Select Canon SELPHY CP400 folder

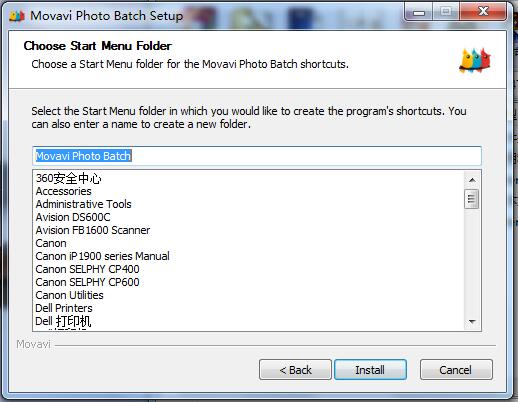click(x=87, y=269)
